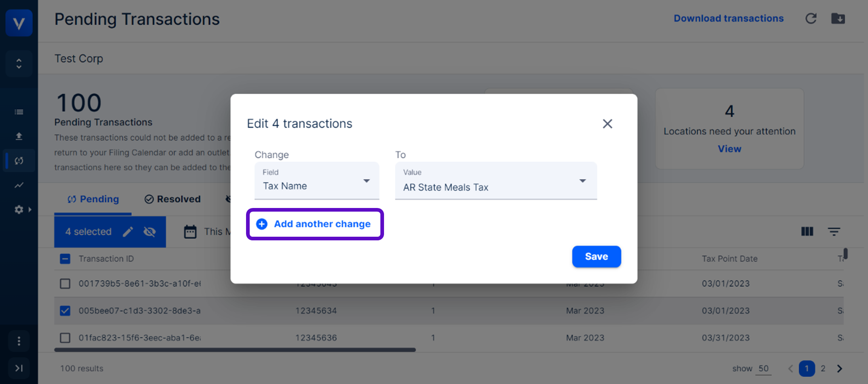Click the refresh icon in header

point(811,19)
